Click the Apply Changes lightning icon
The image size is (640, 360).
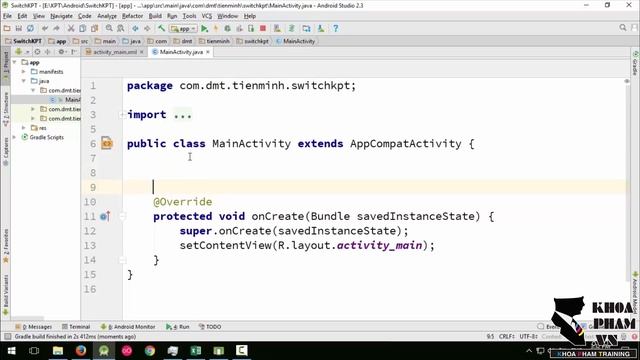tap(216, 29)
